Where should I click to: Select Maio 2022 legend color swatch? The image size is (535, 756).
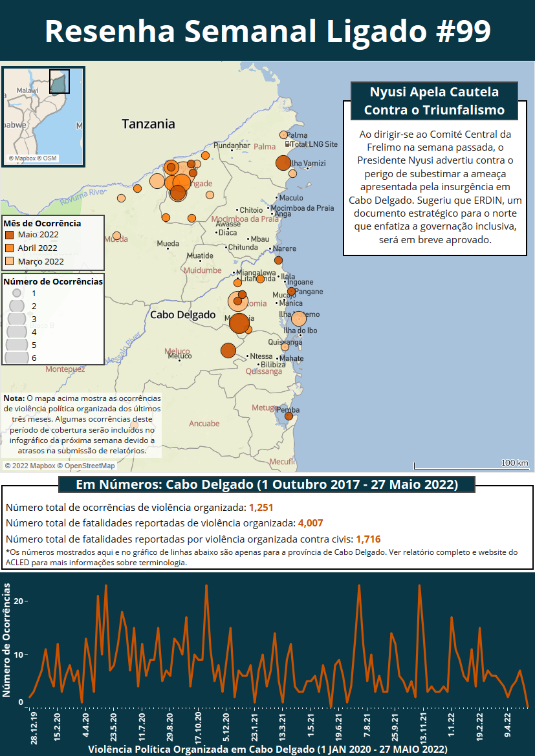coord(10,235)
